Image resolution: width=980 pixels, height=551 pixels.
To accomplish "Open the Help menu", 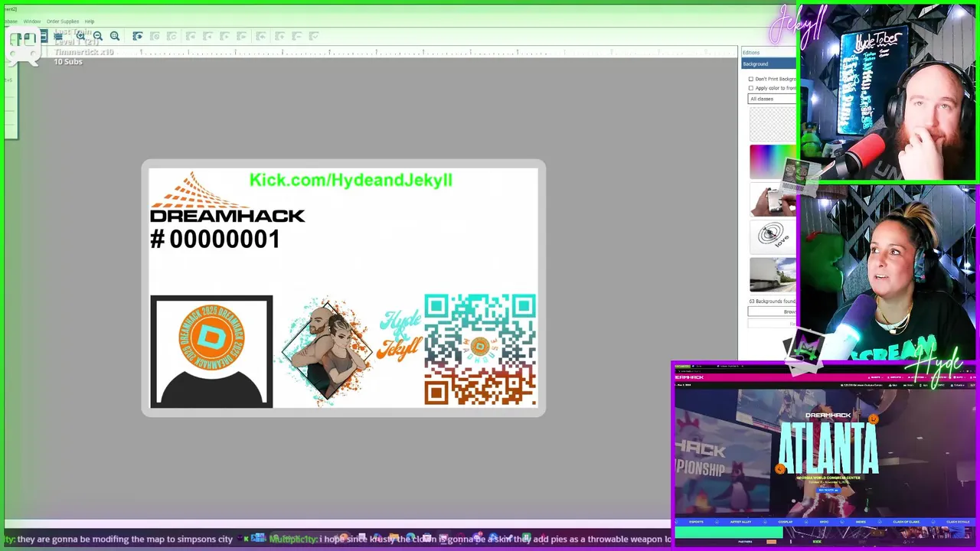I will pyautogui.click(x=90, y=21).
